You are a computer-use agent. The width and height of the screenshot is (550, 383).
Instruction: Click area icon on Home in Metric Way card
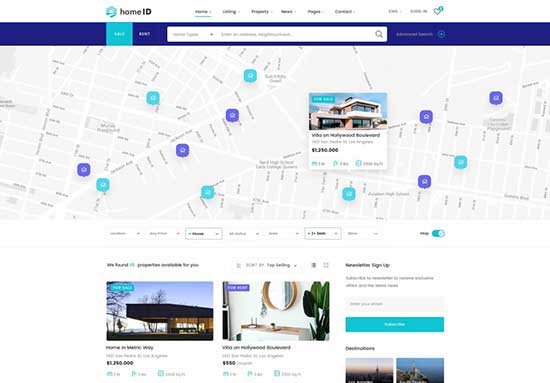pyautogui.click(x=161, y=374)
